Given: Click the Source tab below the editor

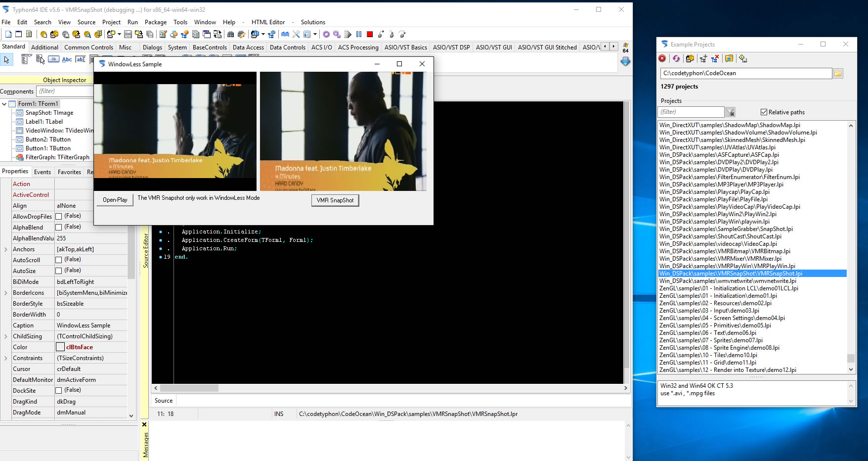Looking at the screenshot, I should (164, 401).
